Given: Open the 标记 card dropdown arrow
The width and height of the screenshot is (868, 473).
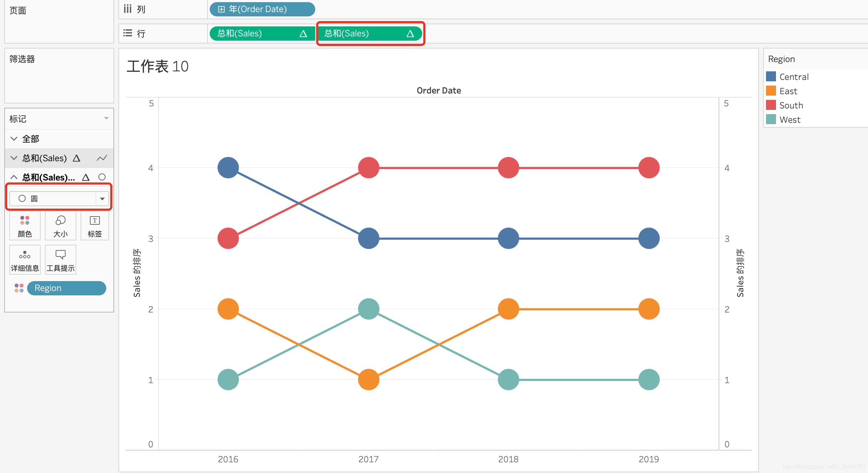Looking at the screenshot, I should click(106, 118).
